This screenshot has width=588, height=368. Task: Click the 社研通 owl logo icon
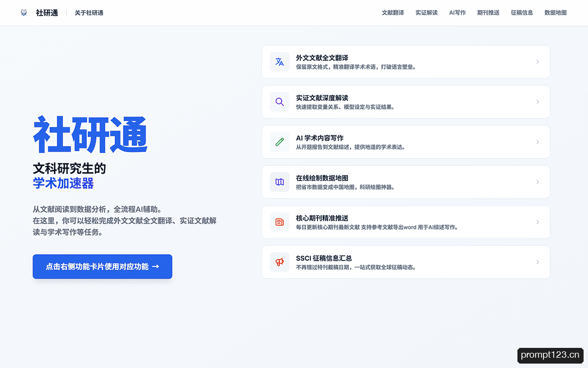tap(24, 13)
